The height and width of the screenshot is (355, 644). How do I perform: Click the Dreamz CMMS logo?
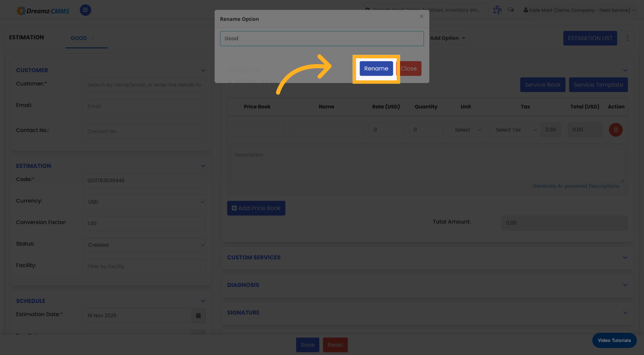point(43,10)
